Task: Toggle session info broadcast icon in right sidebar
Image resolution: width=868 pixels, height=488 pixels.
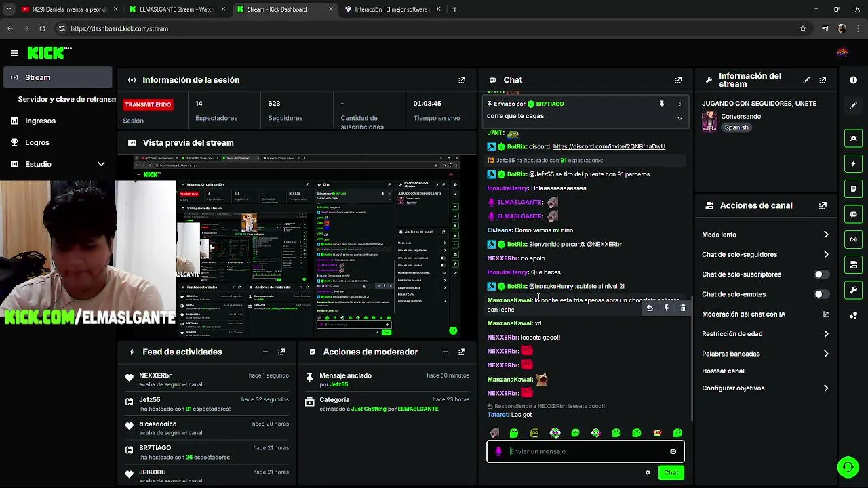Action: 853,239
